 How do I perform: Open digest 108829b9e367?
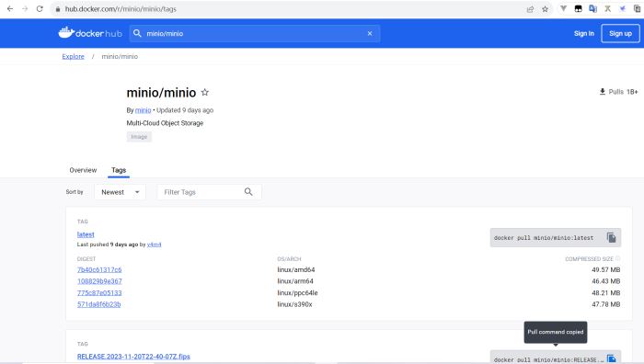pos(99,281)
